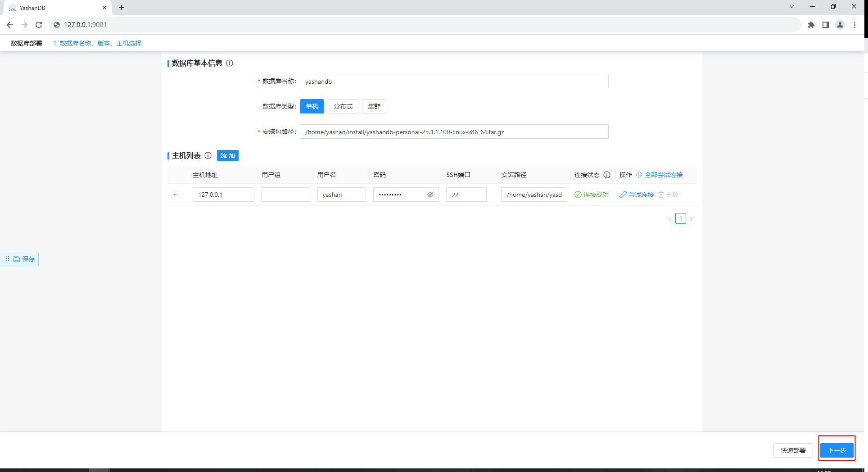Image resolution: width=868 pixels, height=472 pixels.
Task: Click the 下一步 button
Action: coord(837,450)
